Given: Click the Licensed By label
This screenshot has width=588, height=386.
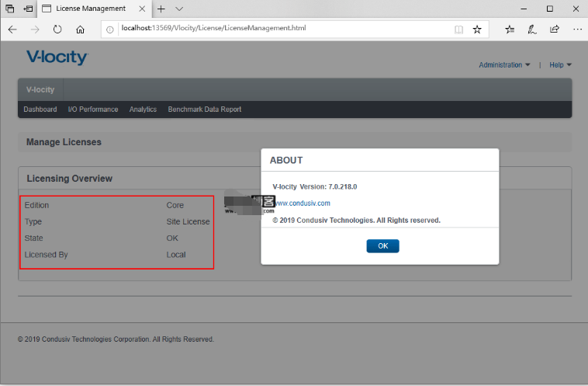Looking at the screenshot, I should pyautogui.click(x=46, y=255).
